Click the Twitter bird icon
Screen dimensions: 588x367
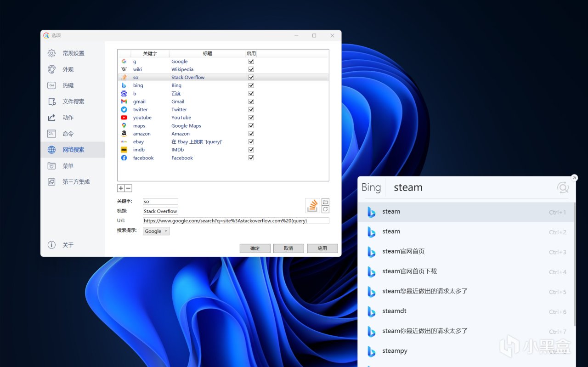coord(124,109)
